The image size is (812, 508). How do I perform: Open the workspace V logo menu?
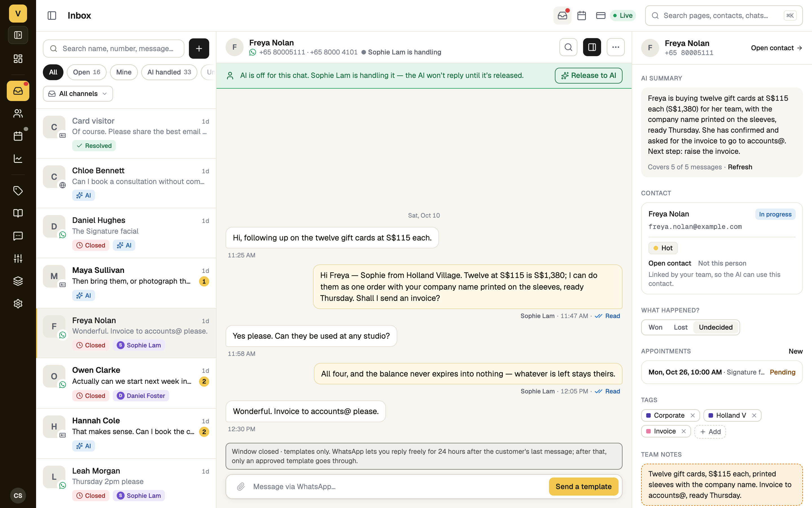tap(18, 14)
